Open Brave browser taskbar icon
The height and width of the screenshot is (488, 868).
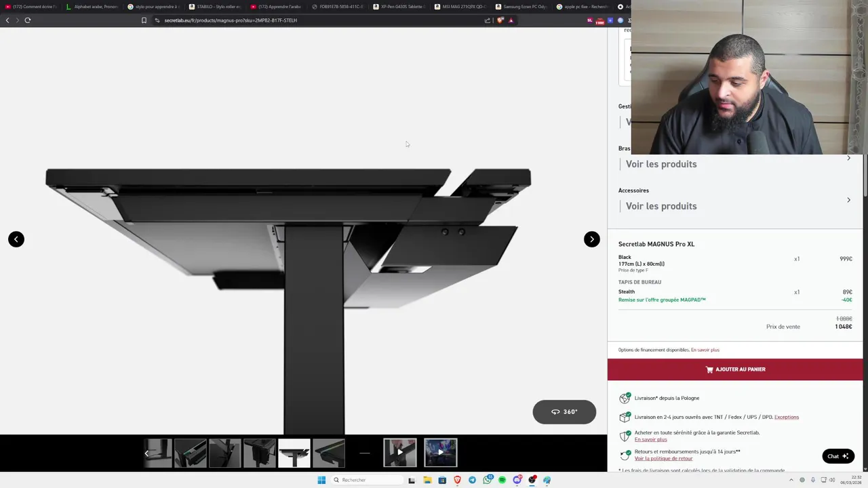point(457,480)
